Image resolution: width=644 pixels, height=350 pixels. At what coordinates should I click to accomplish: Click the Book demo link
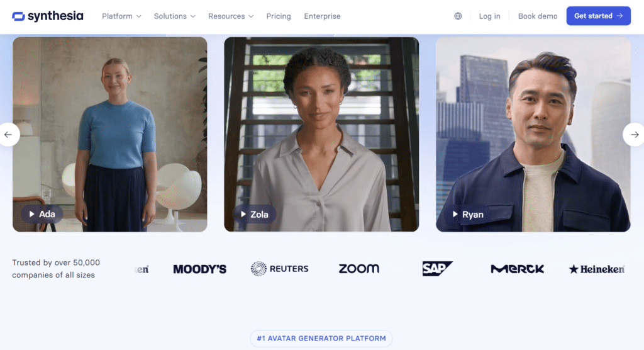tap(538, 16)
